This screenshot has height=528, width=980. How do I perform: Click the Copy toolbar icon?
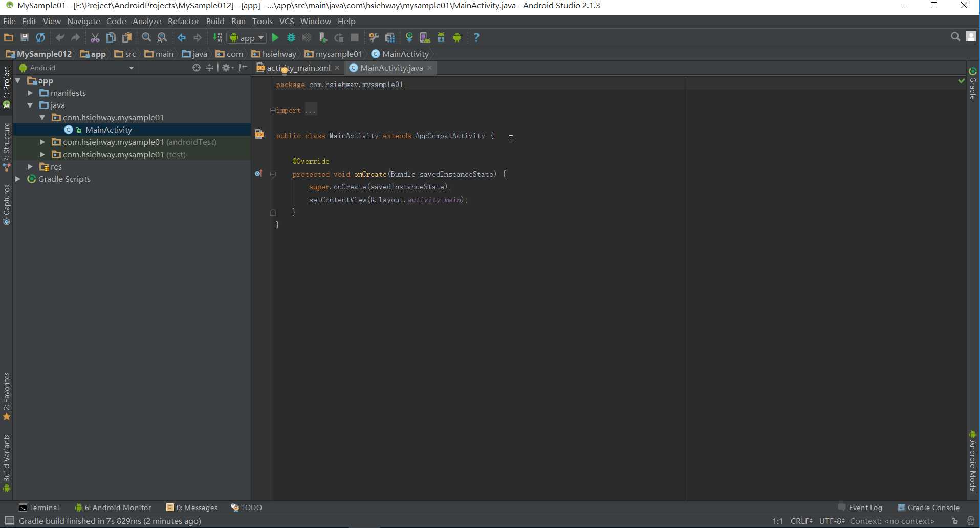click(111, 37)
